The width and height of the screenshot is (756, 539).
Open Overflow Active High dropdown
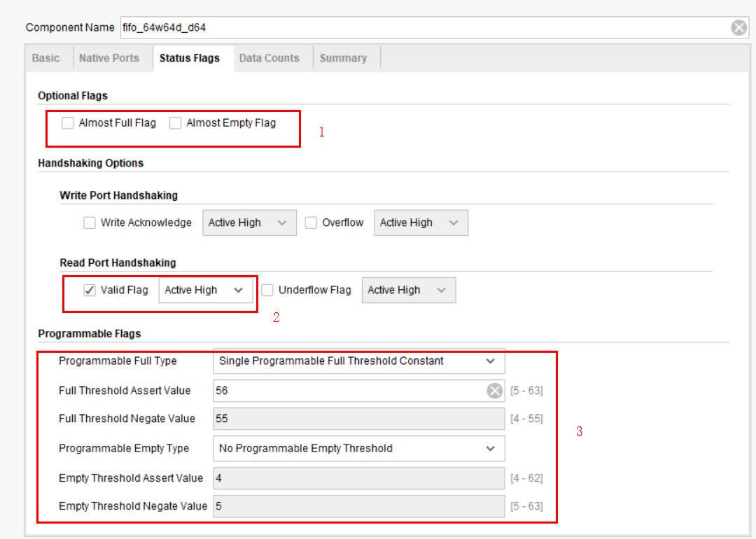[421, 223]
